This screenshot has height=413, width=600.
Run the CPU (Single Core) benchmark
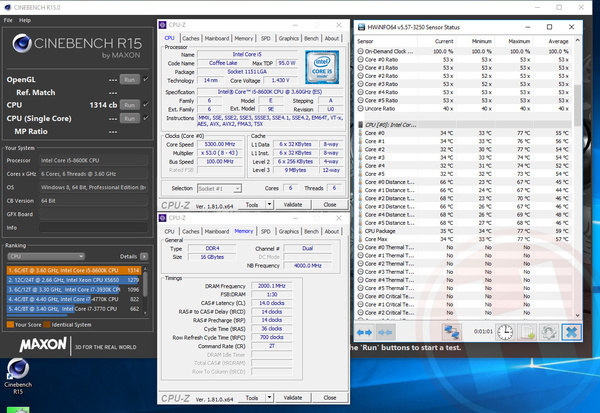[130, 118]
